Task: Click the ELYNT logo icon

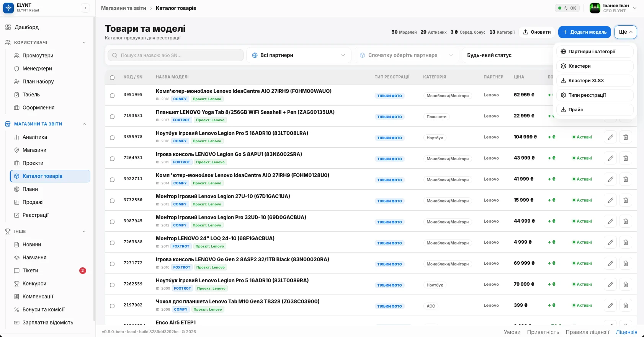Action: (x=8, y=8)
